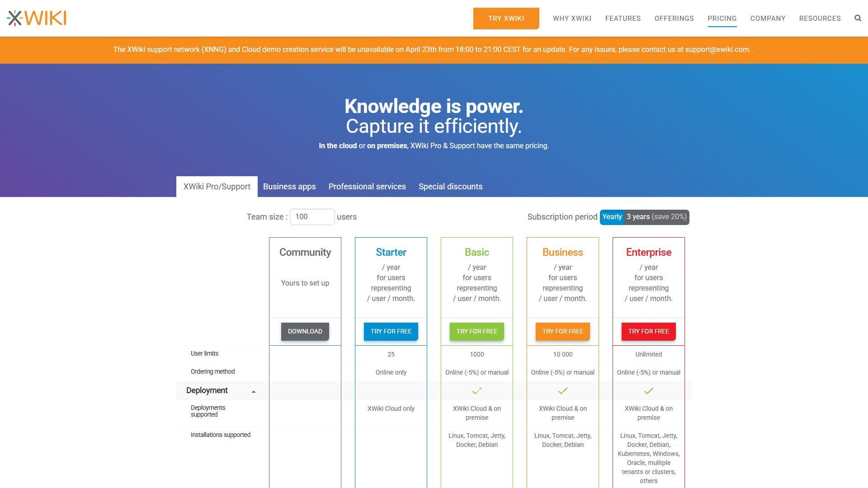Click the Enterprise plan deployment checkmark
868x488 pixels.
[649, 391]
